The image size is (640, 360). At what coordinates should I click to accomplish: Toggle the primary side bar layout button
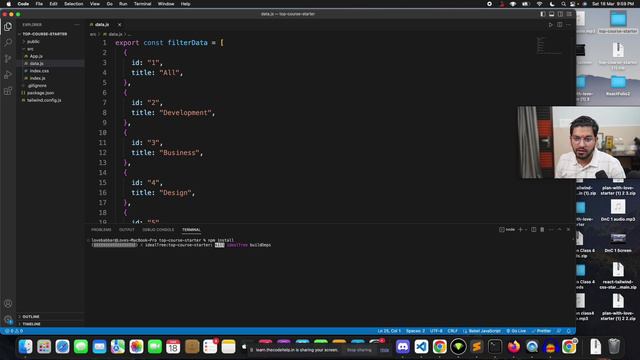click(542, 14)
